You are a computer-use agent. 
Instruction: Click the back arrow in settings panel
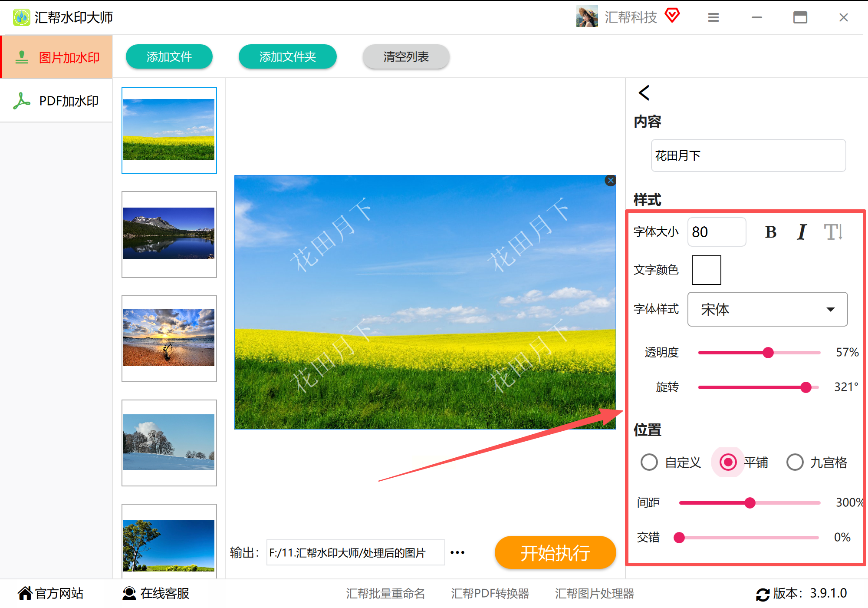click(x=644, y=93)
